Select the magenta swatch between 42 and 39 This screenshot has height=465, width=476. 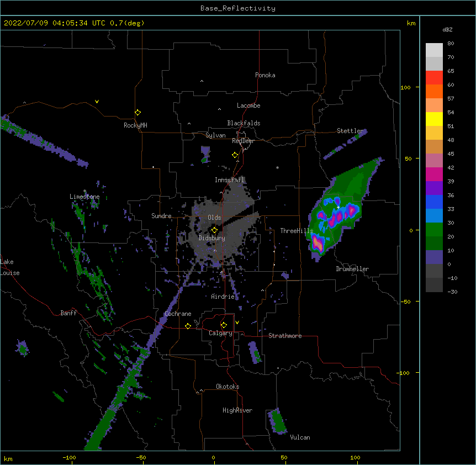pyautogui.click(x=434, y=174)
